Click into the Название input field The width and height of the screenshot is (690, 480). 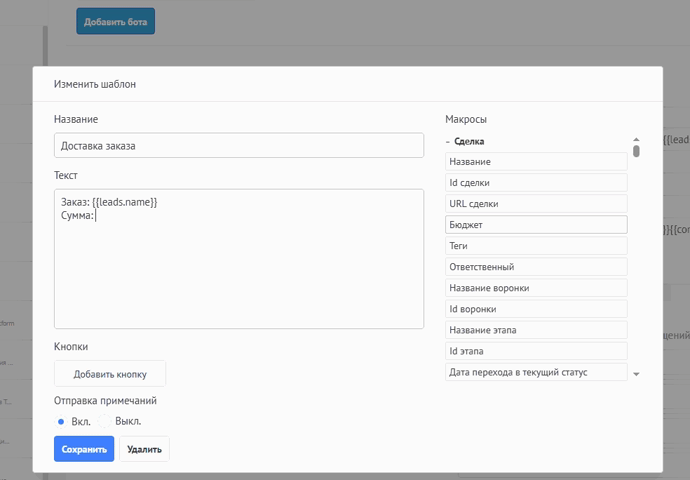pyautogui.click(x=239, y=145)
